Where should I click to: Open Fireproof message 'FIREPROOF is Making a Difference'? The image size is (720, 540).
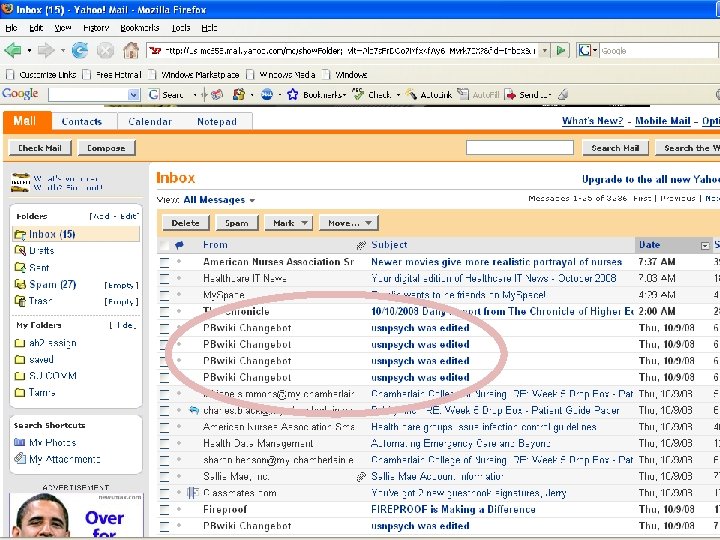(x=453, y=510)
